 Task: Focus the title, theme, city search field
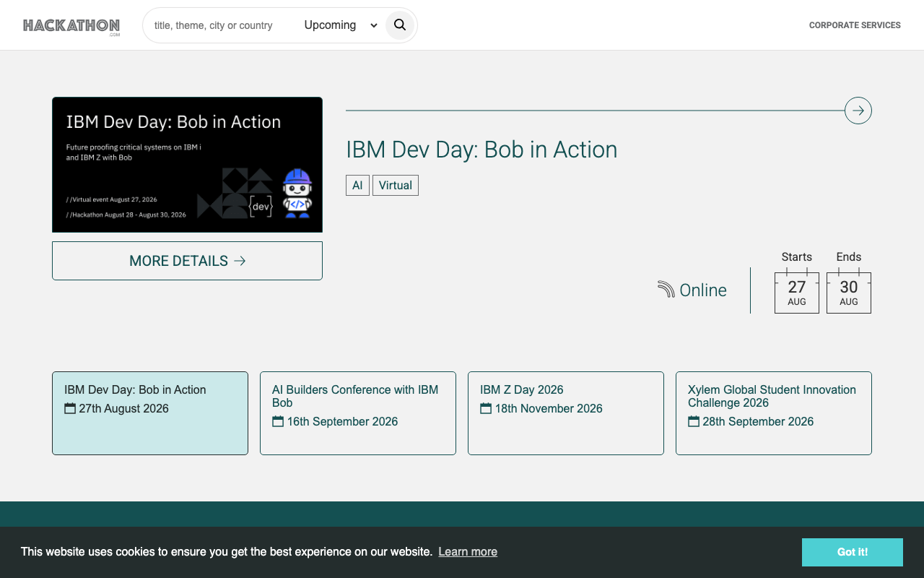tap(222, 25)
